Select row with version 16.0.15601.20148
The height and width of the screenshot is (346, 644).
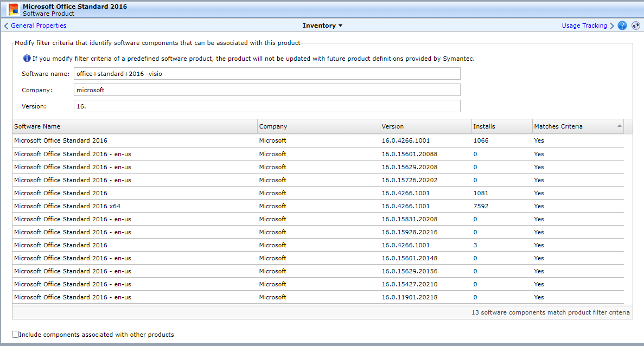[318, 258]
